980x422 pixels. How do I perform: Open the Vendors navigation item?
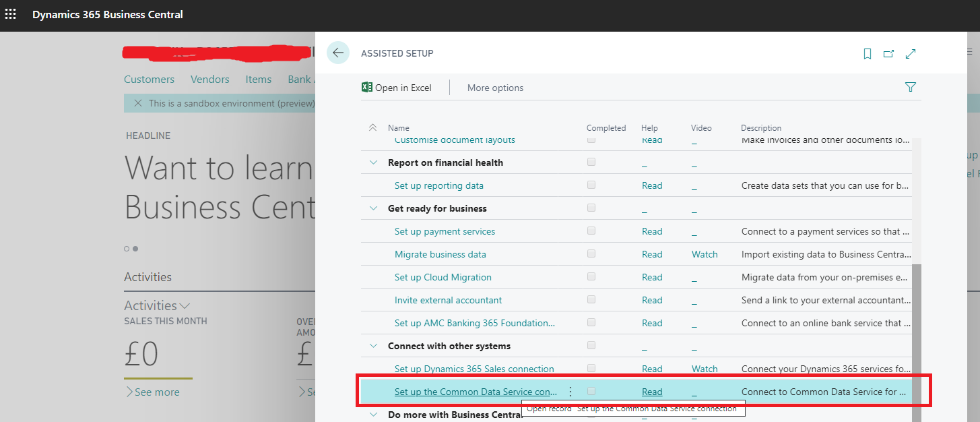tap(210, 79)
